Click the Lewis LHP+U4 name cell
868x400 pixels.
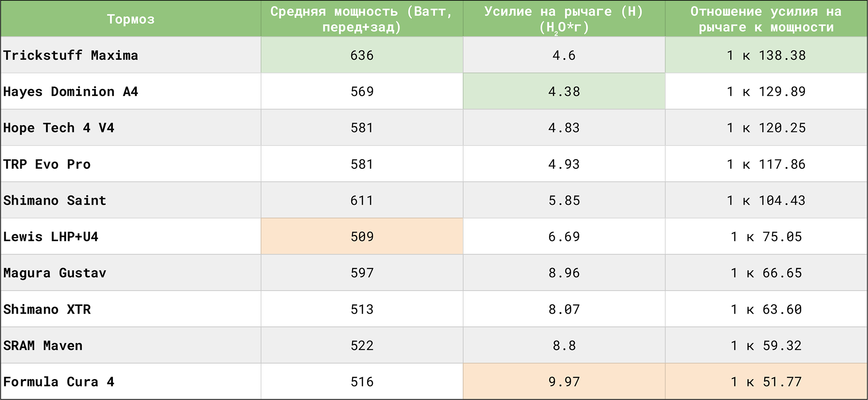tap(51, 236)
